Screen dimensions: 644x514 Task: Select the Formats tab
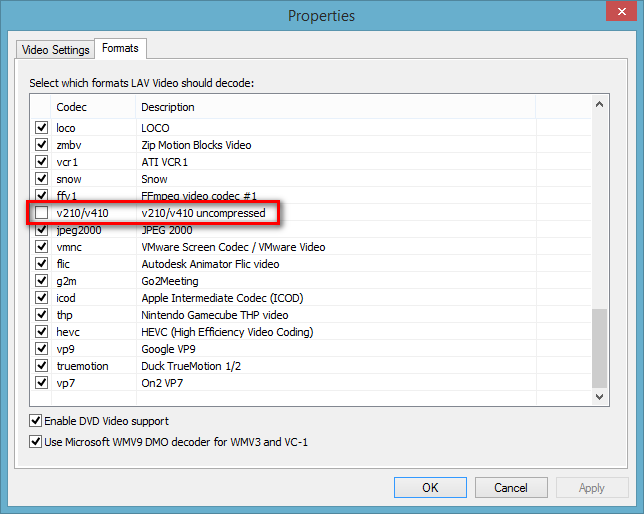click(x=120, y=48)
